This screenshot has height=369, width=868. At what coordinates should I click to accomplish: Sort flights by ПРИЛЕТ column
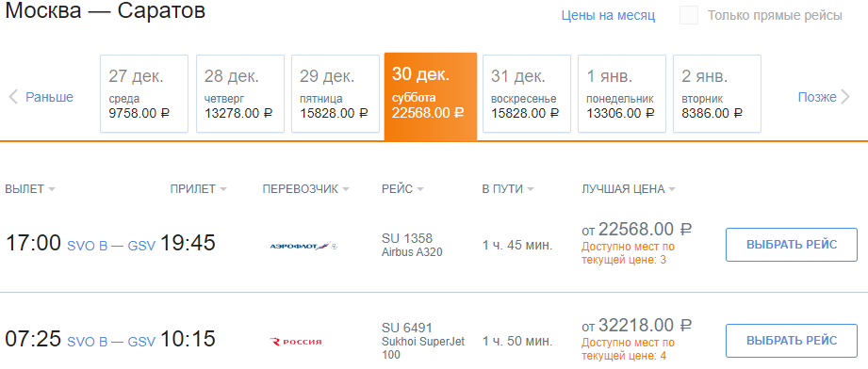point(198,189)
